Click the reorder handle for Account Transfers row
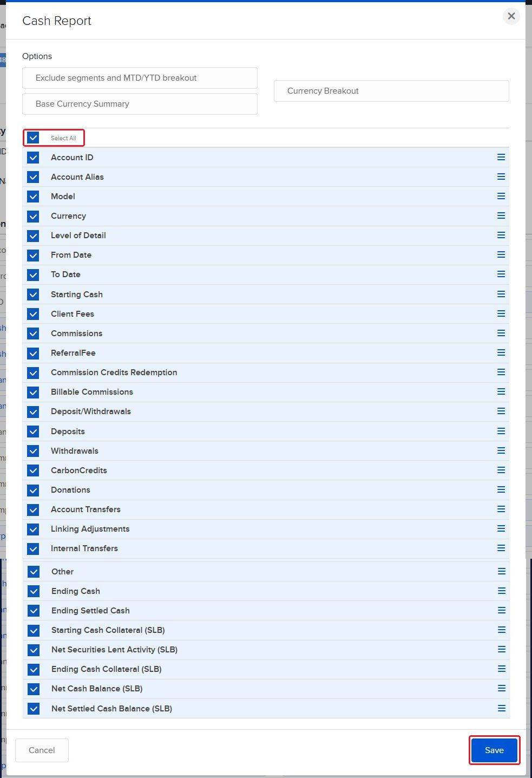This screenshot has width=532, height=778. click(501, 509)
